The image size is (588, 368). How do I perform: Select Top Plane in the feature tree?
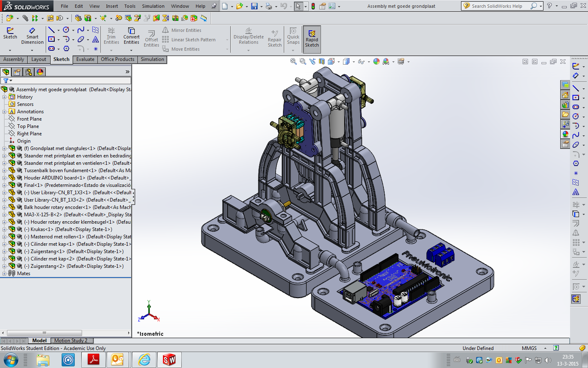pyautogui.click(x=28, y=126)
